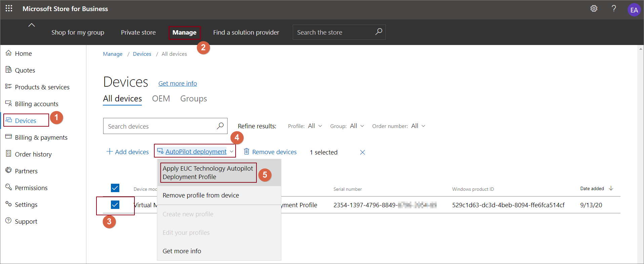This screenshot has height=264, width=644.
Task: Open the EA account avatar
Action: pyautogui.click(x=634, y=10)
